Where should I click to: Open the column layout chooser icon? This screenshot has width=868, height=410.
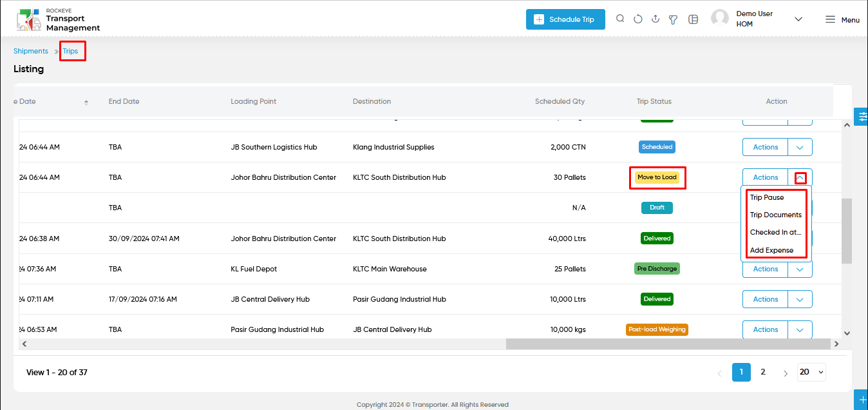click(693, 19)
